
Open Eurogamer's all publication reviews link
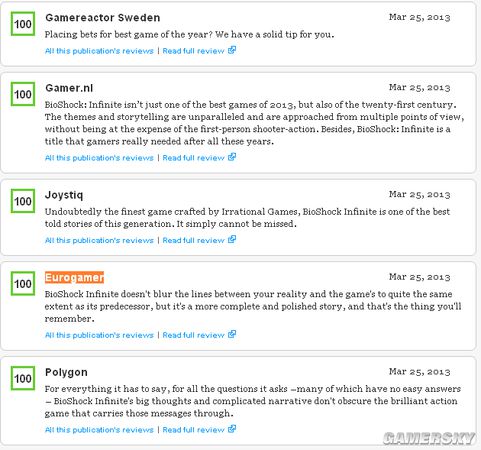pyautogui.click(x=99, y=335)
